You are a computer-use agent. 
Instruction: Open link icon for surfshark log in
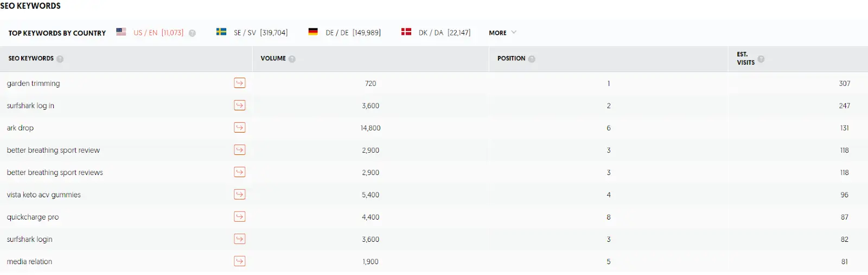point(239,105)
